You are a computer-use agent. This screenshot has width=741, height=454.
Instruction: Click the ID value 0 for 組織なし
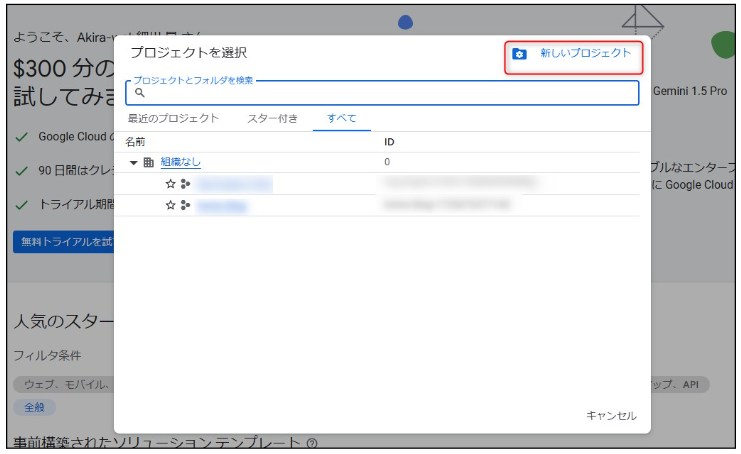[387, 162]
